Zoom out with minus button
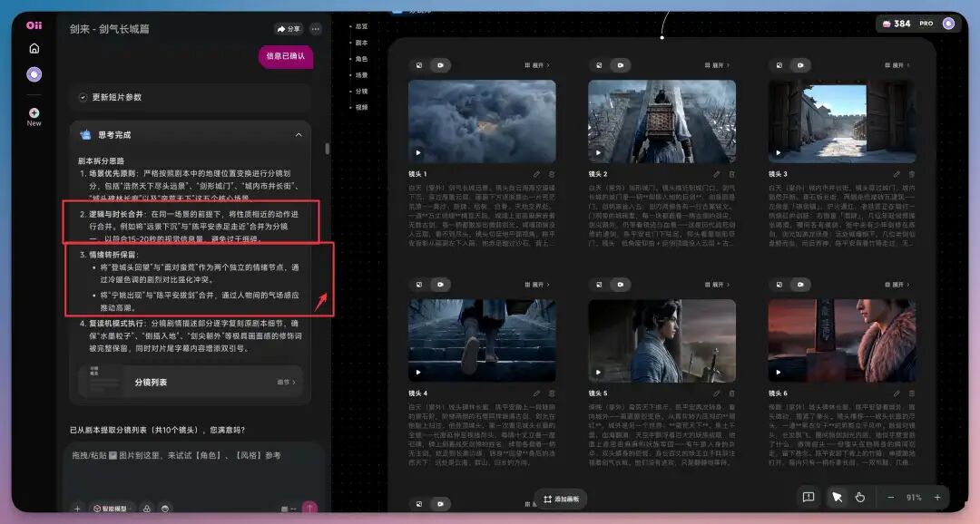980x524 pixels. 891,497
